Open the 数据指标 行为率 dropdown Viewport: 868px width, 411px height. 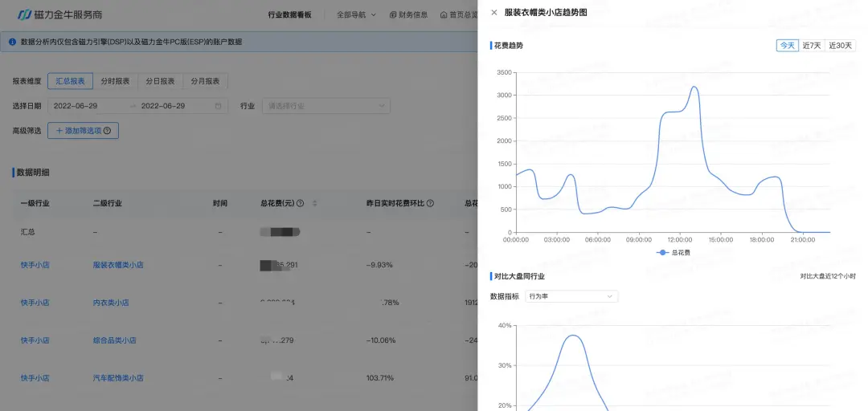tap(571, 296)
